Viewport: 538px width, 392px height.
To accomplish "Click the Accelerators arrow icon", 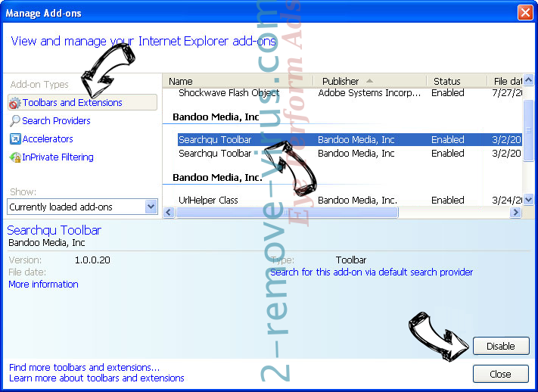I will pos(15,139).
